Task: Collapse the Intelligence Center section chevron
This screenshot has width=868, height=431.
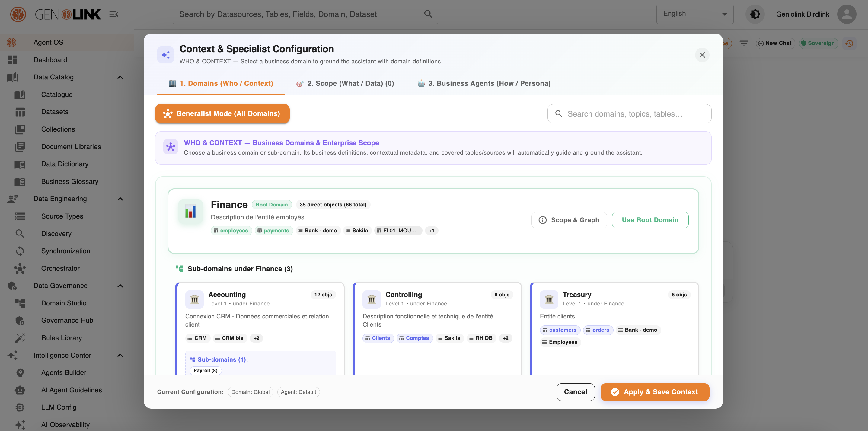Action: point(120,356)
